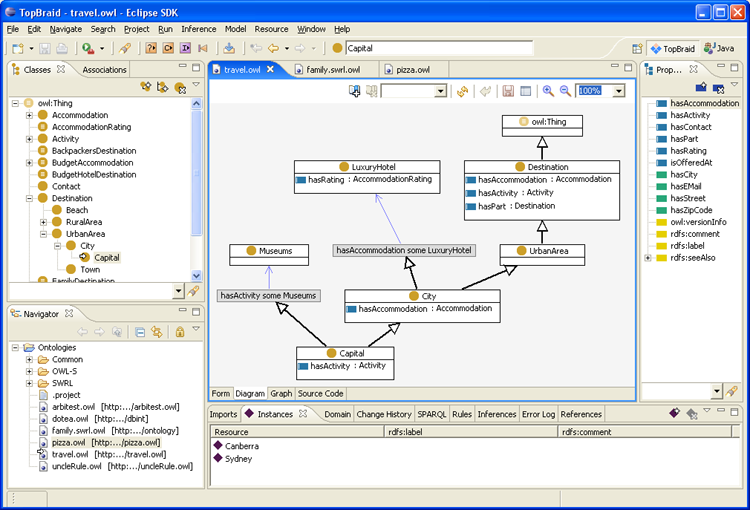The width and height of the screenshot is (750, 510).
Task: Select the hasZipCode property
Action: pos(691,211)
